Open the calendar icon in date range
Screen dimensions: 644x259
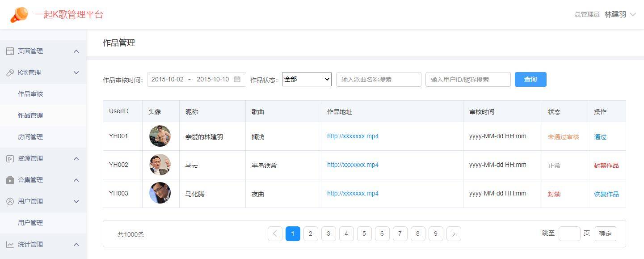[237, 79]
